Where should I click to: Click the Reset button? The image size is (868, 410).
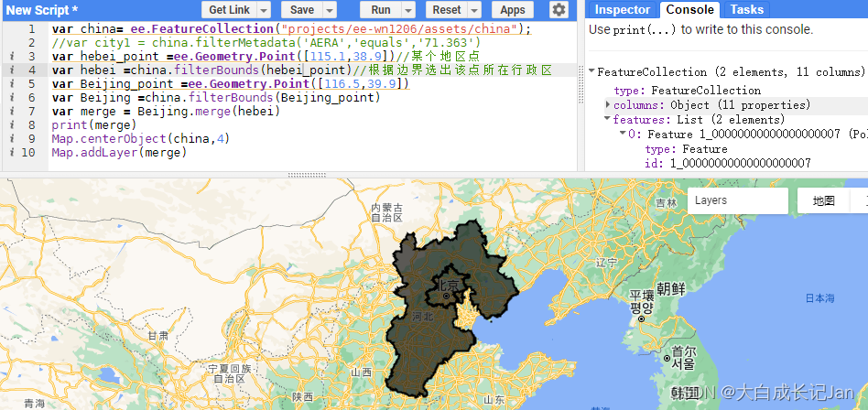pos(447,10)
